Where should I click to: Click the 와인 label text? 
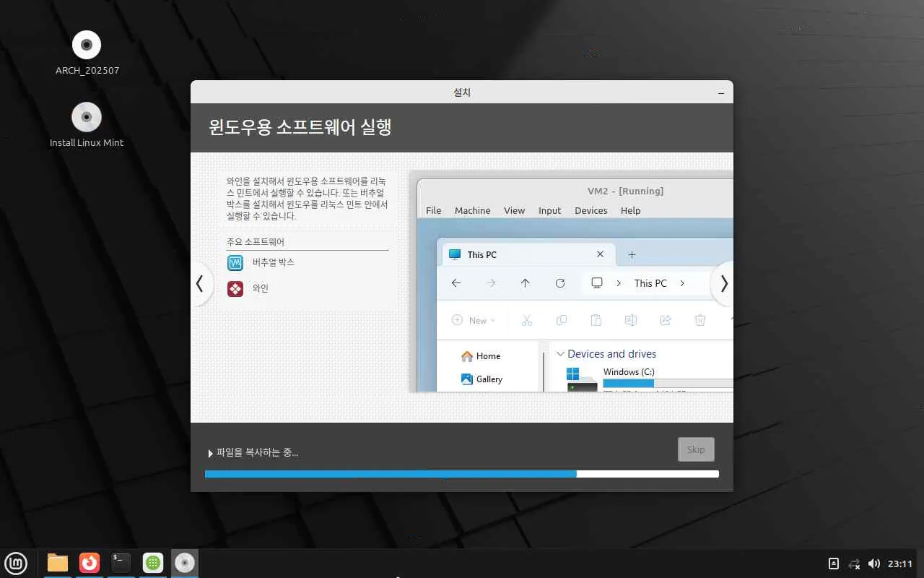261,288
